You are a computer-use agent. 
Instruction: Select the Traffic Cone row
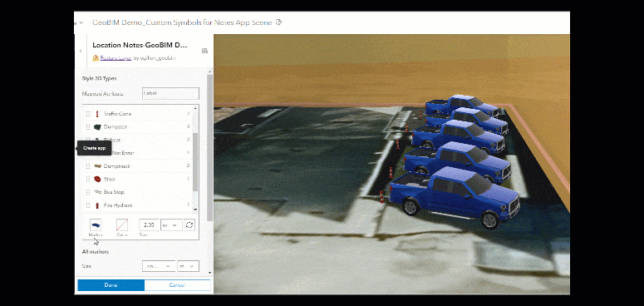139,113
